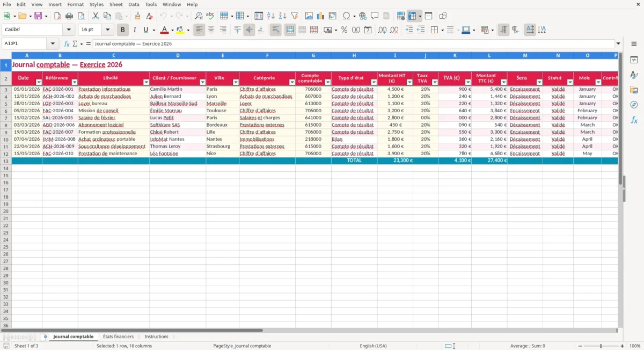Define the print area

[x=401, y=16]
